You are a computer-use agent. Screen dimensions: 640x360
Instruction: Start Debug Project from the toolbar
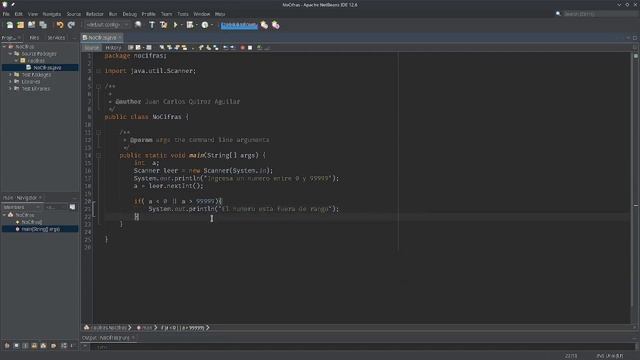(x=190, y=25)
